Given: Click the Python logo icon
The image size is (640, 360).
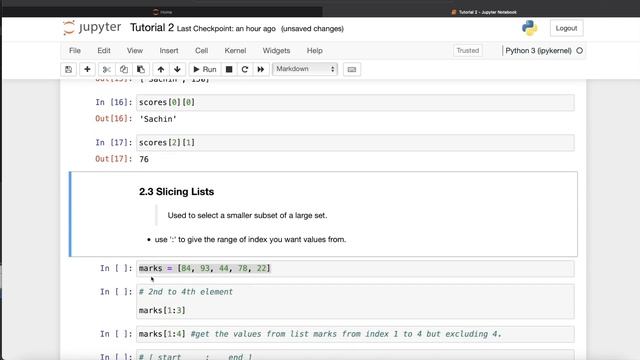Looking at the screenshot, I should point(529,28).
